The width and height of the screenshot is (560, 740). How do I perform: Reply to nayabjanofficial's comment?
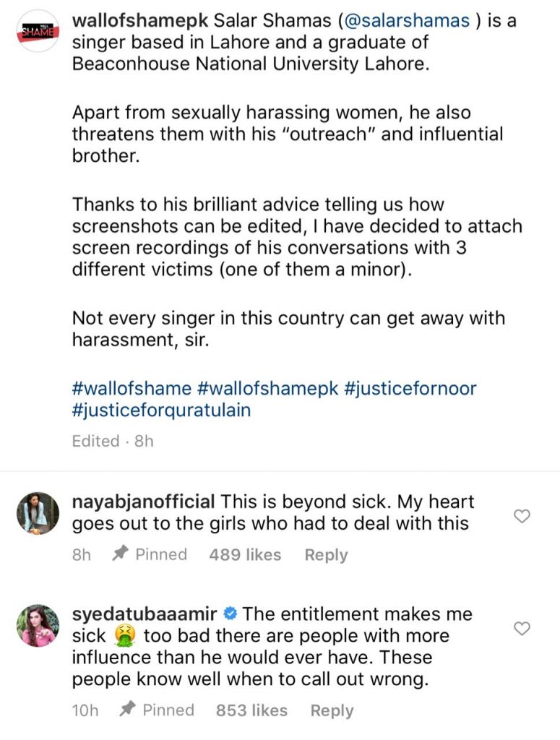pyautogui.click(x=326, y=555)
